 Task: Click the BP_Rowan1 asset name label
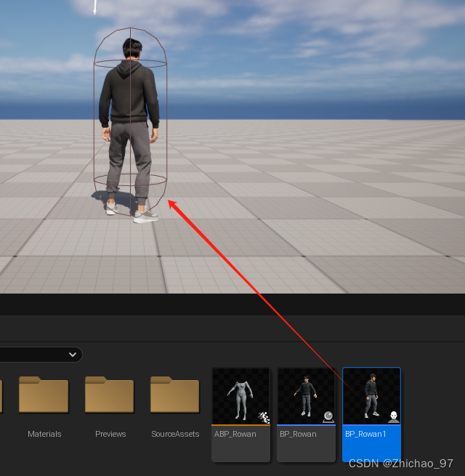(365, 434)
